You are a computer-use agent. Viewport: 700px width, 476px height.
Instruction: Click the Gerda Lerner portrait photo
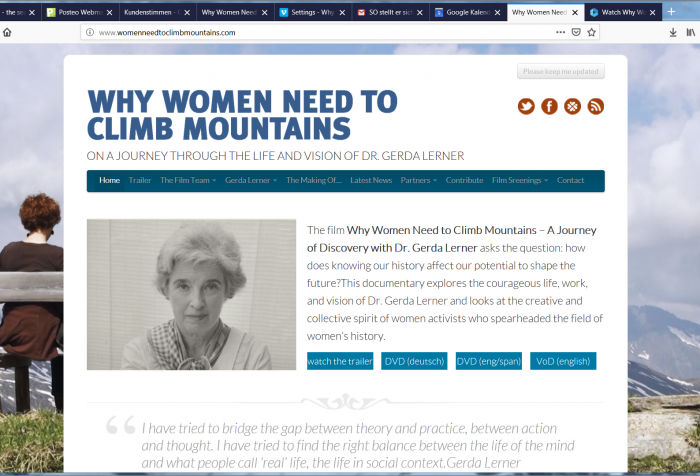coord(192,294)
